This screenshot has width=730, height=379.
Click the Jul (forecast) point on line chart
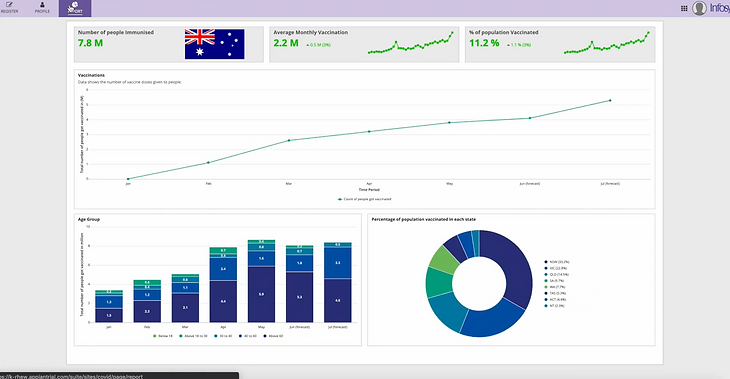610,100
